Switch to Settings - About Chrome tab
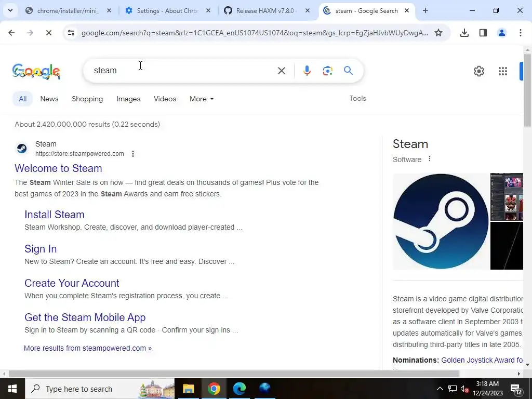The height and width of the screenshot is (399, 532). coord(168,10)
